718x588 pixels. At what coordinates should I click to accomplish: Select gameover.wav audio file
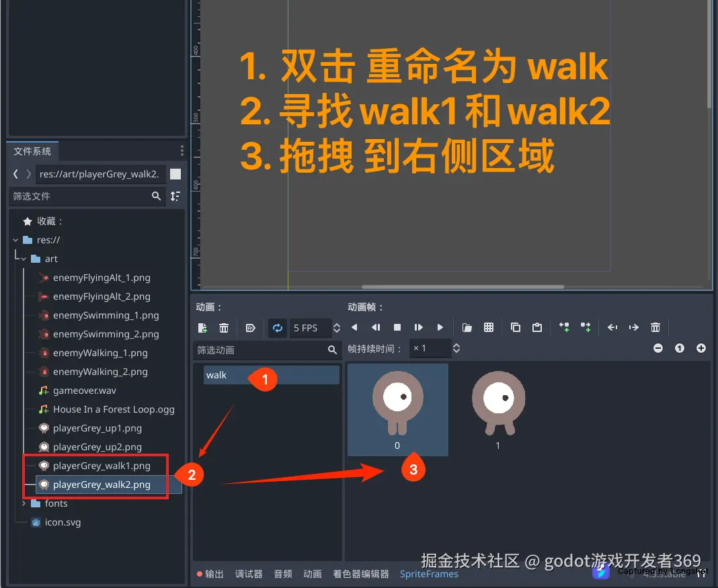pyautogui.click(x=85, y=390)
